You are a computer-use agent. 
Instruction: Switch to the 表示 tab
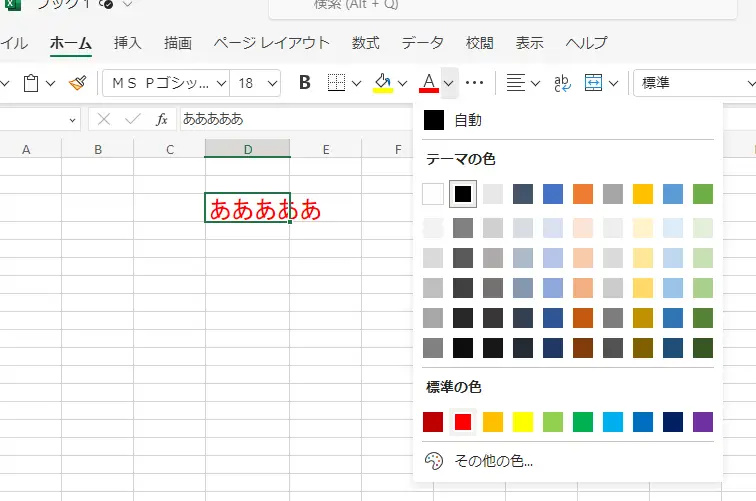pyautogui.click(x=529, y=43)
